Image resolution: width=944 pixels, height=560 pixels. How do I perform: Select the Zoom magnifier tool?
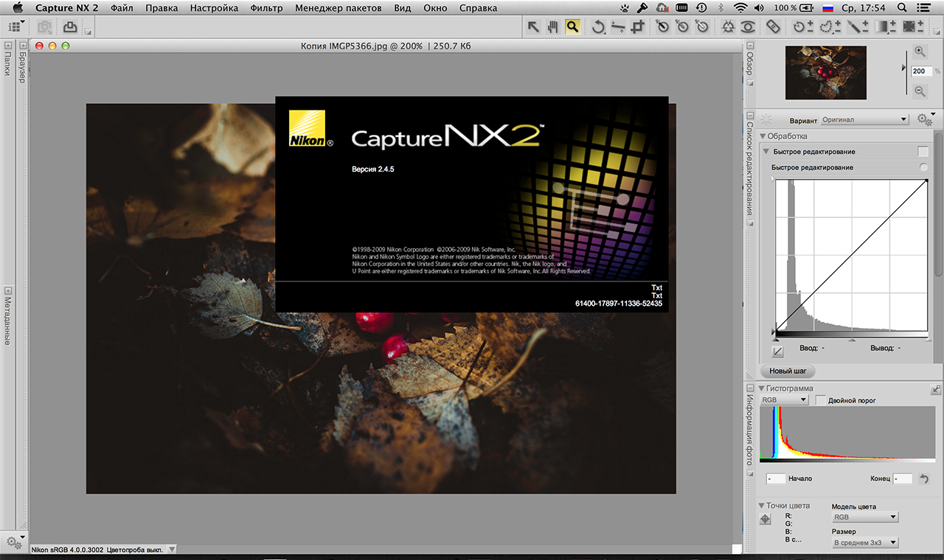pos(572,27)
